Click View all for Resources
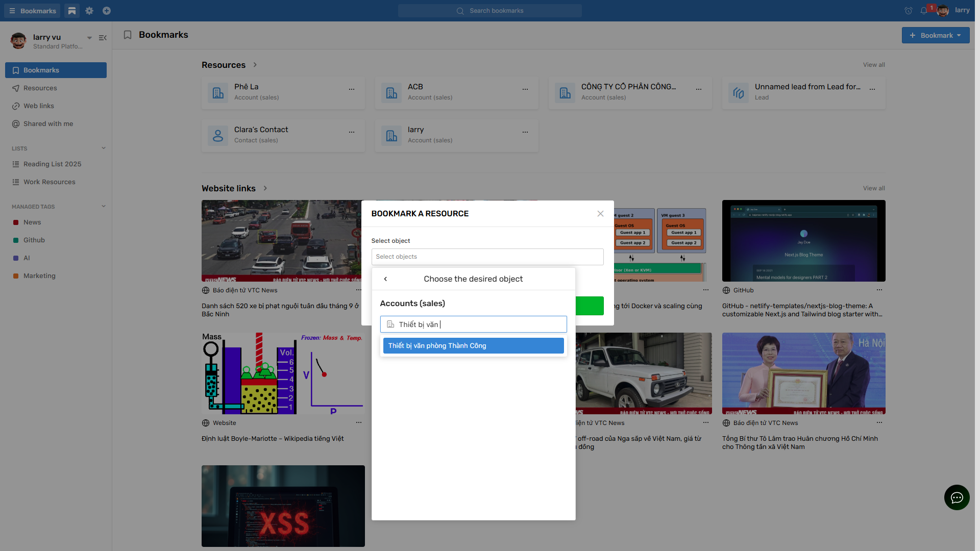Viewport: 980px width, 551px height. click(874, 65)
